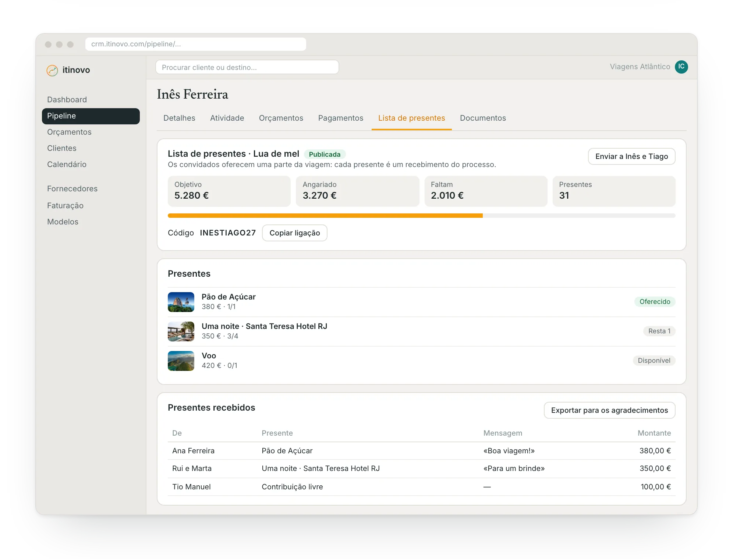Click Exportar para os agradecimentos

click(x=609, y=410)
